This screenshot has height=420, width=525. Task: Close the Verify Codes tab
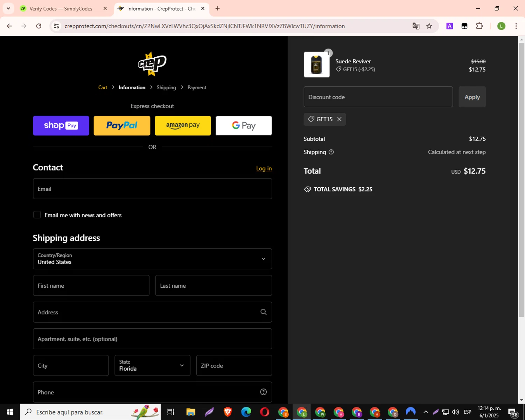pos(105,8)
